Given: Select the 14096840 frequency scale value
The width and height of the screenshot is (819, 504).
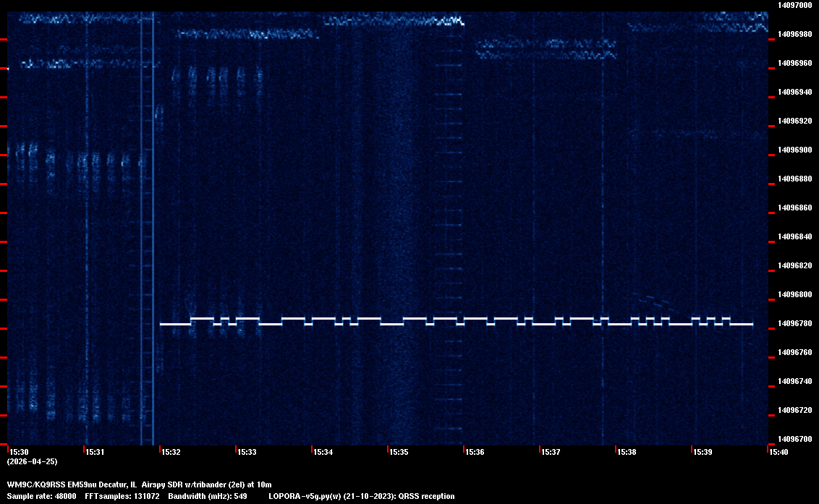Looking at the screenshot, I should (x=794, y=236).
